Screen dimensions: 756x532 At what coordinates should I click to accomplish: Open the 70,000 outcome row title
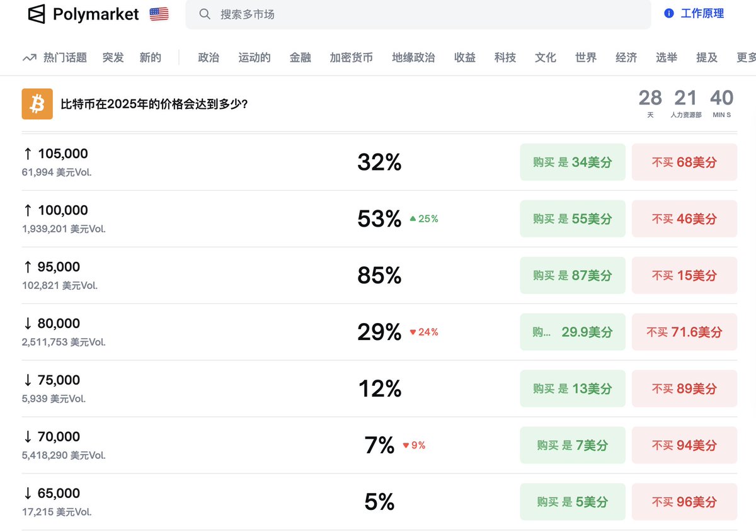59,437
